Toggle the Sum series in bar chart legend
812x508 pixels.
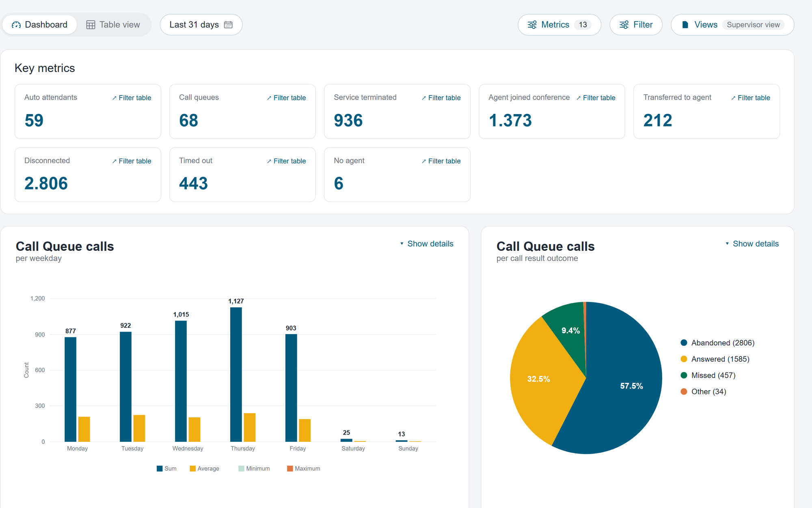pos(166,469)
